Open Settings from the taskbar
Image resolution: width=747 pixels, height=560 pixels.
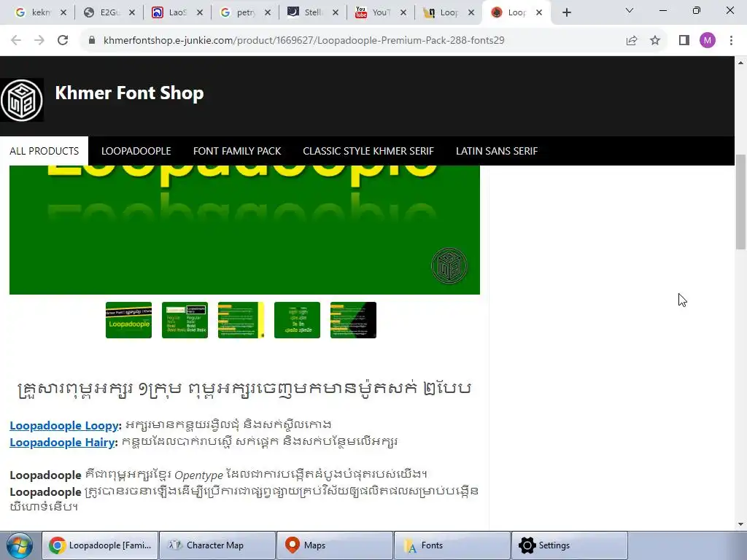(x=569, y=545)
